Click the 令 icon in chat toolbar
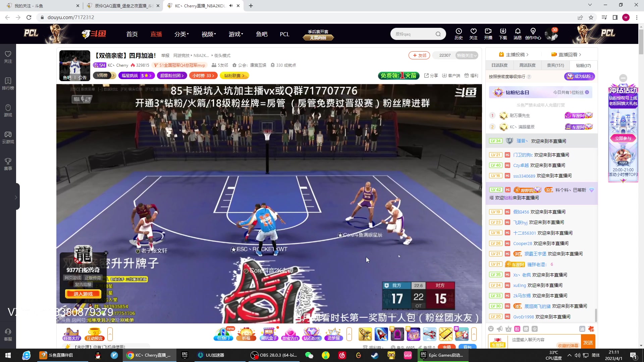Viewport: 644px width, 362px height. pos(535,329)
